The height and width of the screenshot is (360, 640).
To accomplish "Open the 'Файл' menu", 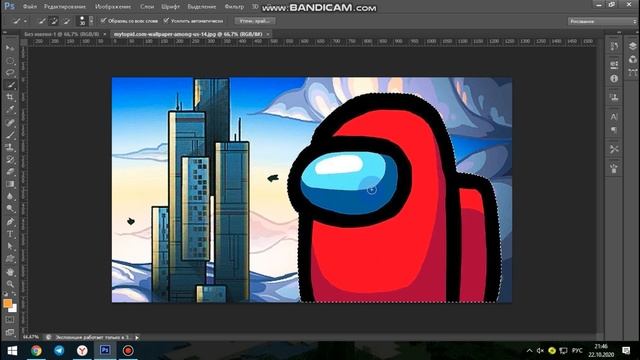I will [x=30, y=7].
